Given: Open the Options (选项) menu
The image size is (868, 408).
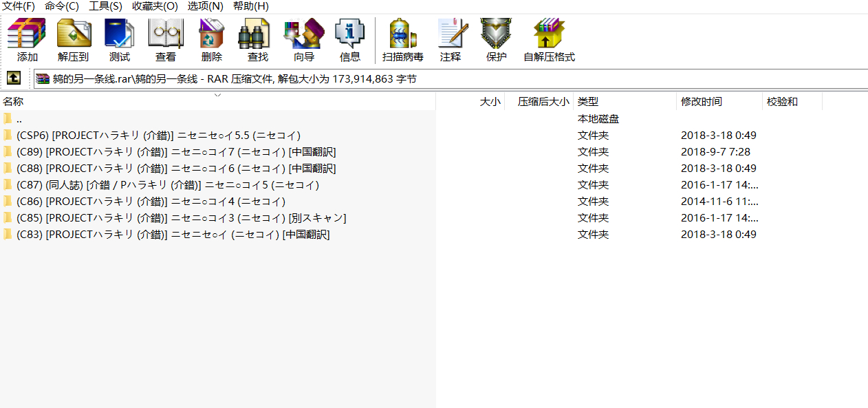Looking at the screenshot, I should 206,6.
